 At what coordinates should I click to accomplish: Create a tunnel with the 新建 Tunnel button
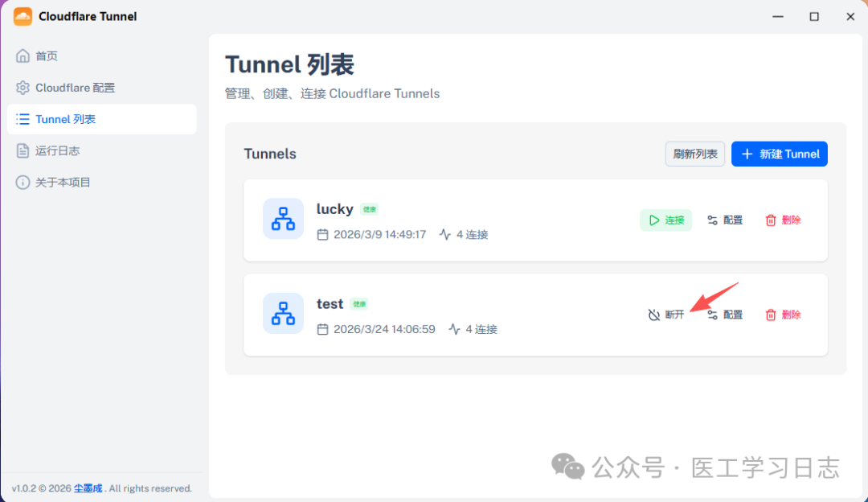(779, 154)
